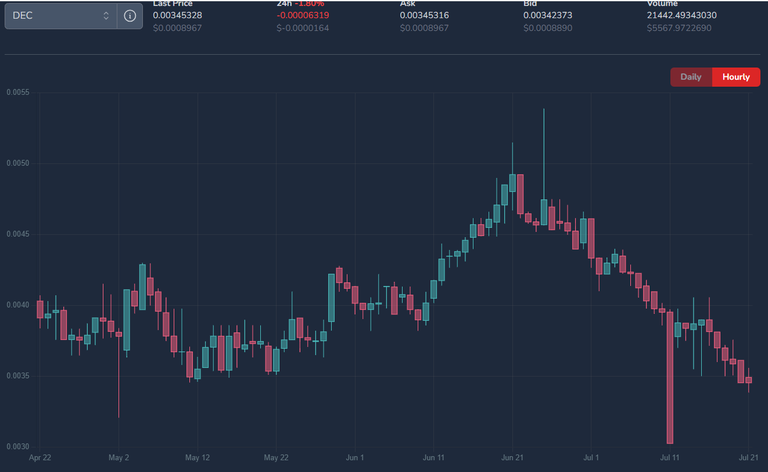Image resolution: width=768 pixels, height=472 pixels.
Task: Click the Jun 1 date label
Action: click(355, 457)
